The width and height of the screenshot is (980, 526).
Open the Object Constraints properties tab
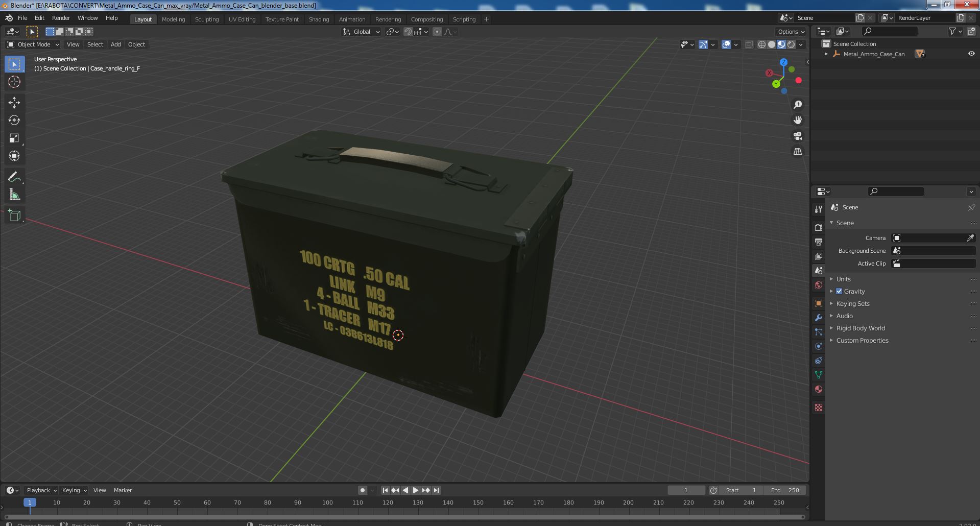coord(819,361)
